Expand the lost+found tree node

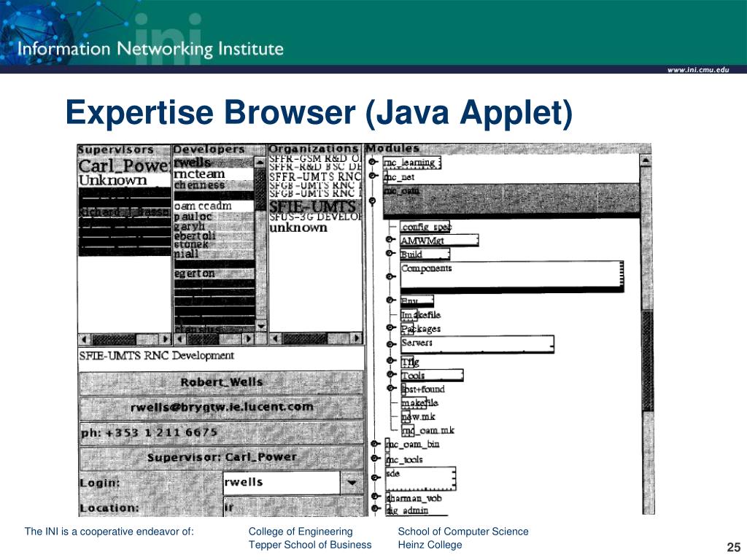(391, 388)
